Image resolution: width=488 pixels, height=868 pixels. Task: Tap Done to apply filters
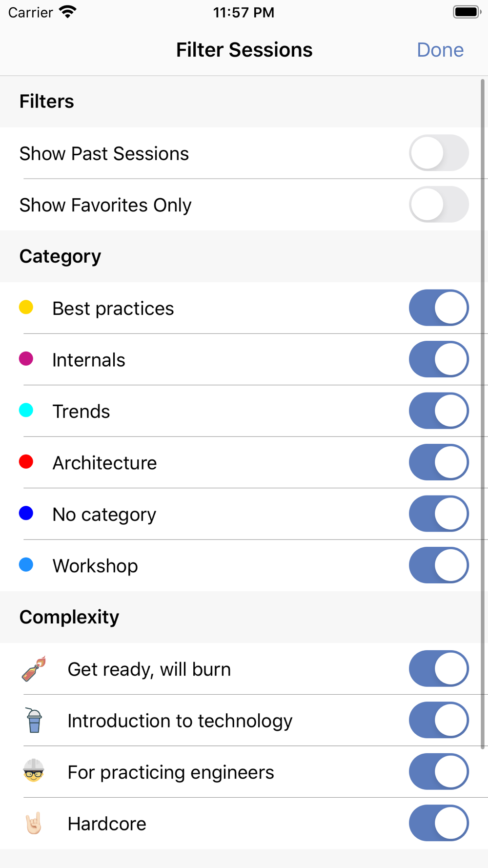440,50
